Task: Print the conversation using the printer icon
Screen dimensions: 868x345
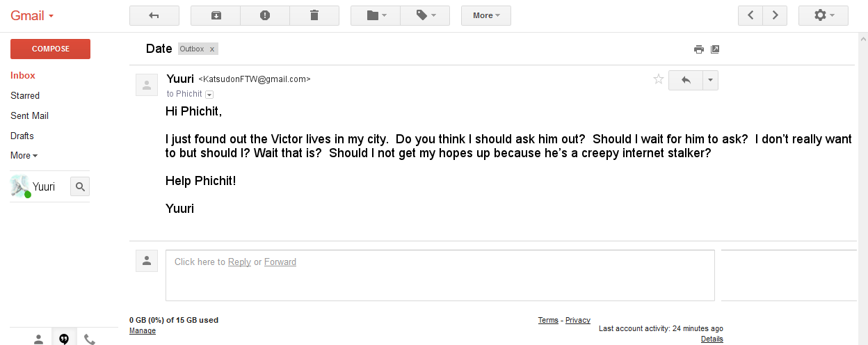Action: point(699,49)
